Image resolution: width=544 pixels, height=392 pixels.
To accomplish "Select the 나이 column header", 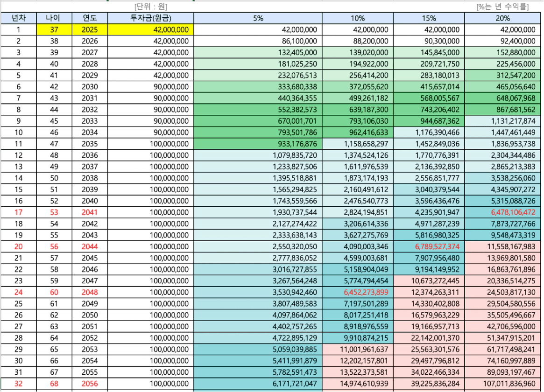I will [54, 18].
